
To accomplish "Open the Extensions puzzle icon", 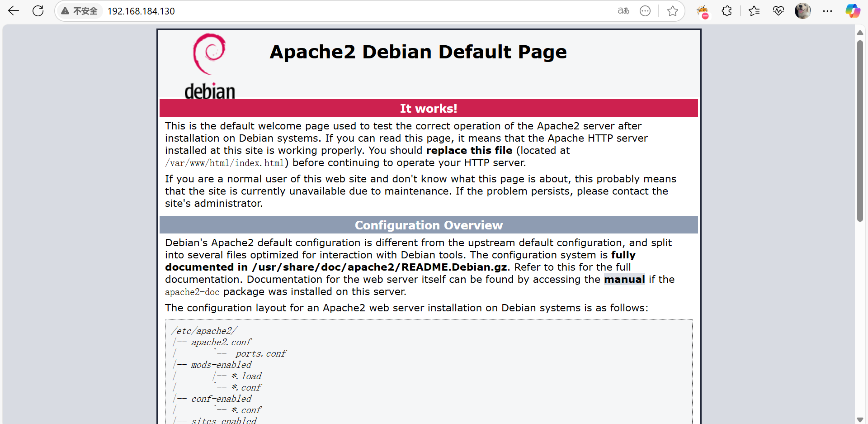I will pyautogui.click(x=726, y=11).
